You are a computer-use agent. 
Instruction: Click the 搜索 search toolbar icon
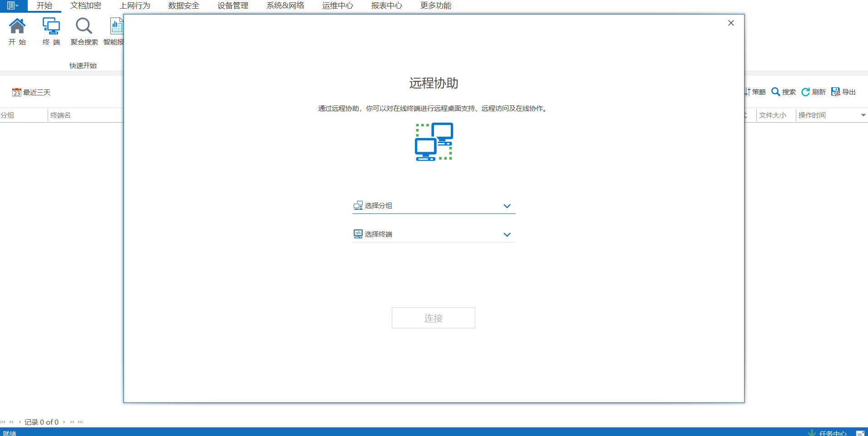(x=776, y=92)
